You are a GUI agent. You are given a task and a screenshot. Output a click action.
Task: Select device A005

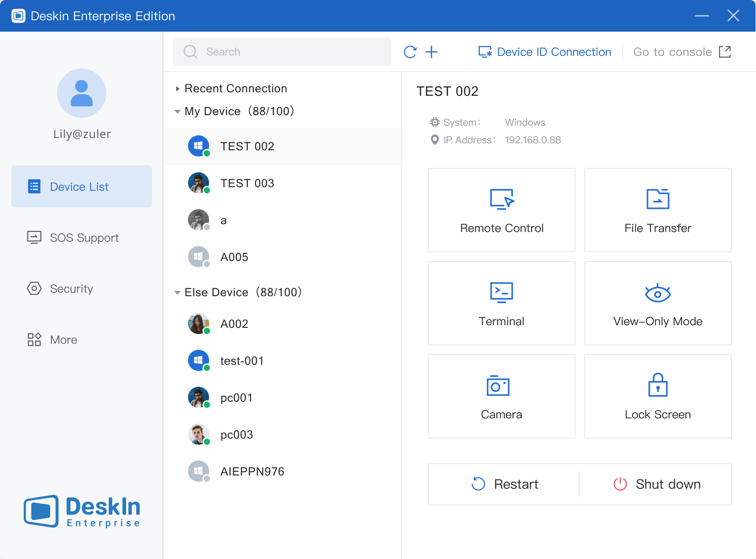coord(282,257)
